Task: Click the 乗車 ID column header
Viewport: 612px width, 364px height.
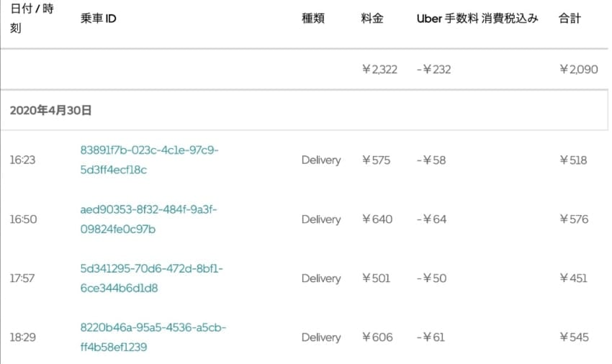Action: (x=98, y=19)
